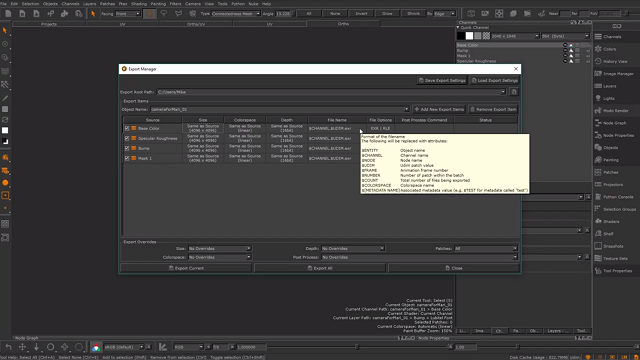Open the Colors palette from the right sidebar
640x360 pixels.
pyautogui.click(x=609, y=49)
